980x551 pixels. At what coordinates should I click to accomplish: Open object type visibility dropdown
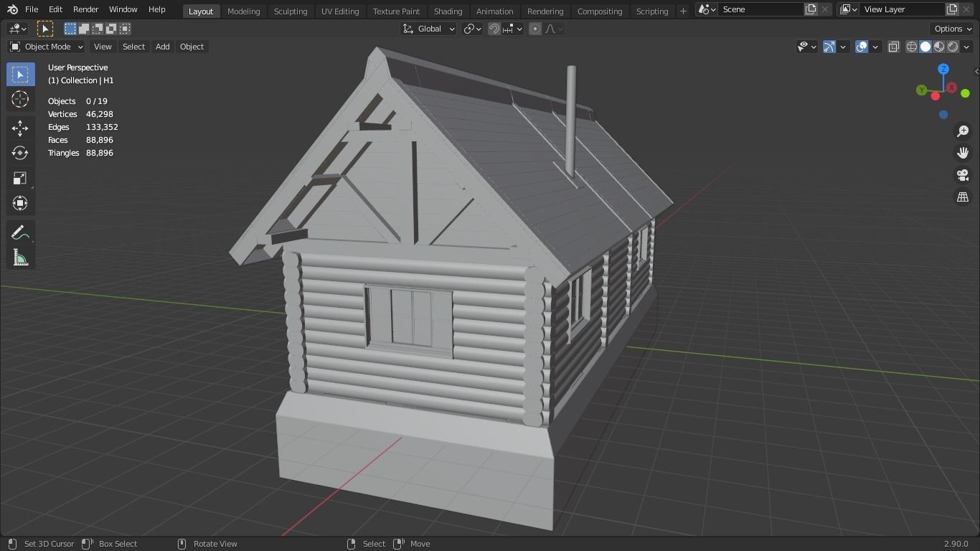click(807, 47)
